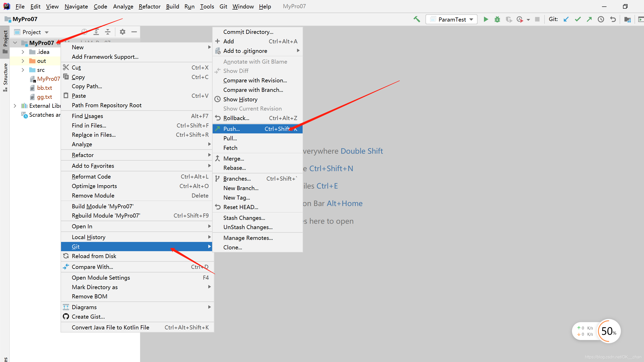Click the network speed 50% widget
This screenshot has height=362, width=644.
pos(609,331)
